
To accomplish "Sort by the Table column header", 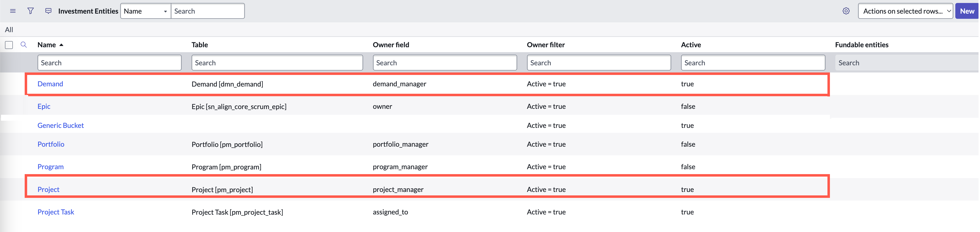I will tap(200, 45).
